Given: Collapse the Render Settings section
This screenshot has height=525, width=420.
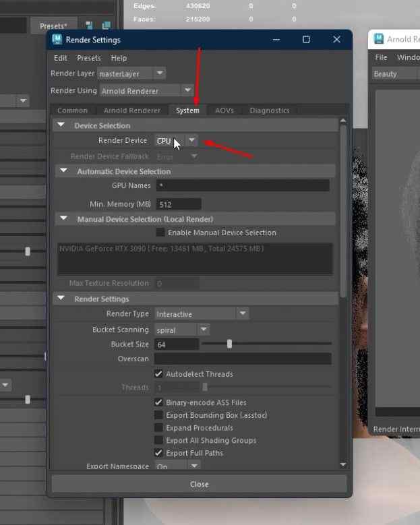Looking at the screenshot, I should click(61, 298).
